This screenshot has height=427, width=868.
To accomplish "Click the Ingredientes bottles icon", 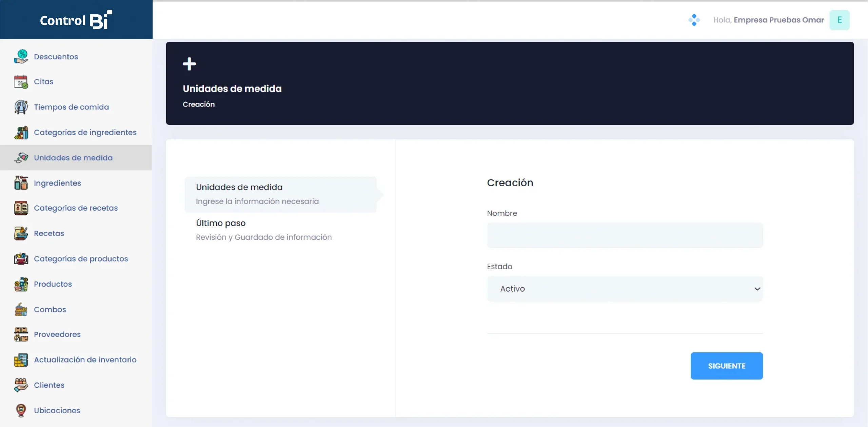I will 21,183.
